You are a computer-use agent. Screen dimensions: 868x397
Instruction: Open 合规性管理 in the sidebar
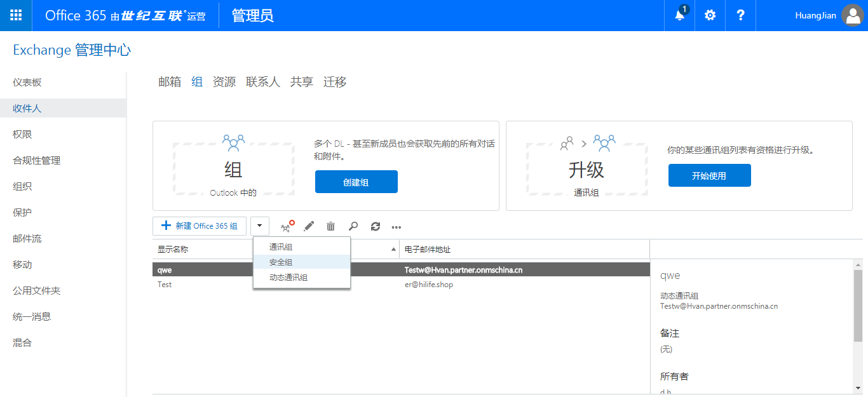[63, 161]
